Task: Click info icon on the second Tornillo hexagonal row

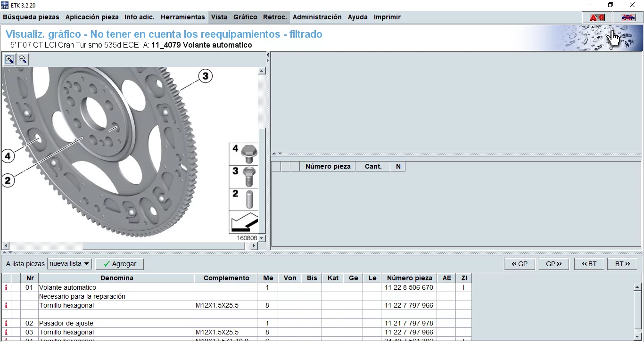Action: [5, 332]
